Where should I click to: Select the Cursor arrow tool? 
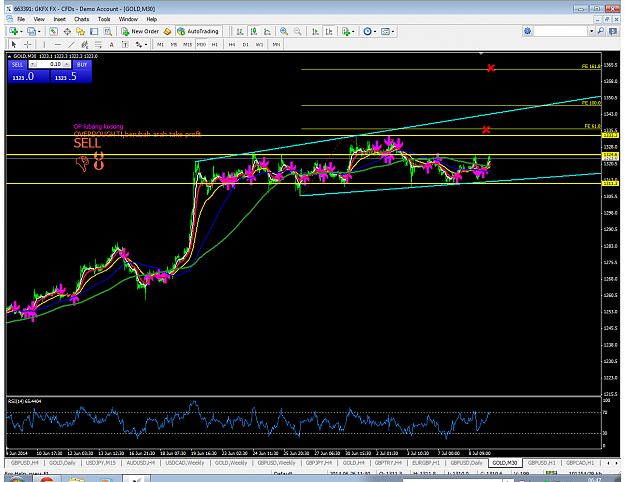14,44
